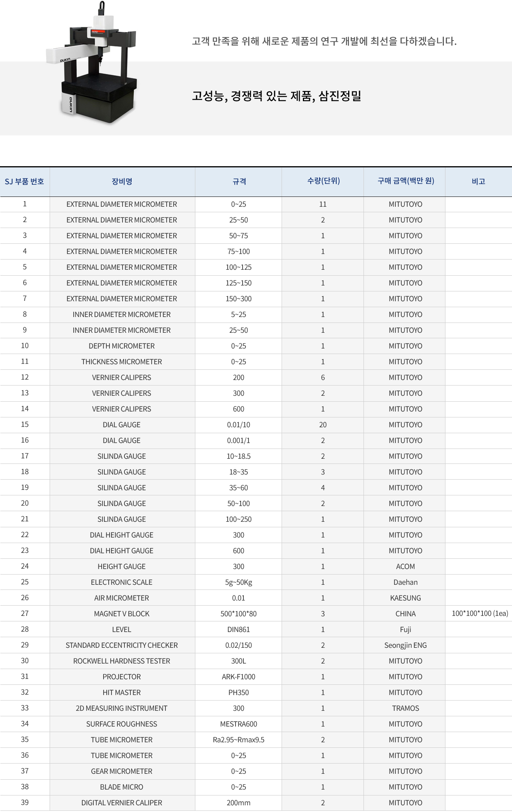The height and width of the screenshot is (812, 512).
Task: Click the THICKNESS MICROMETER cell
Action: click(122, 362)
